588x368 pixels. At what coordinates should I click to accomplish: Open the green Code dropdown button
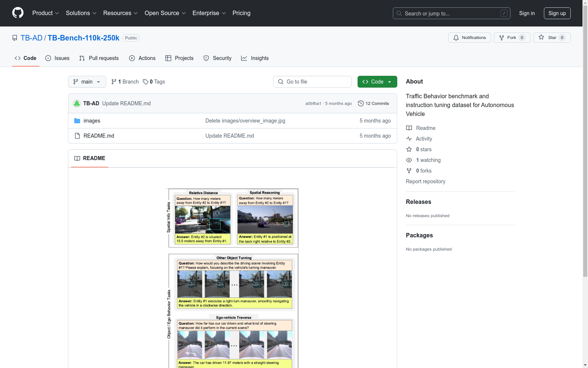pos(377,82)
